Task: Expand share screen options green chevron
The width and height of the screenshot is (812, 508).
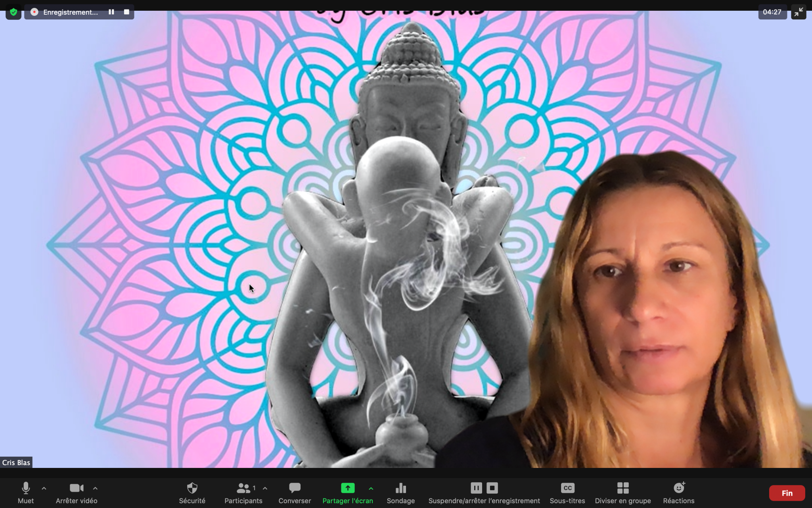Action: pyautogui.click(x=371, y=489)
